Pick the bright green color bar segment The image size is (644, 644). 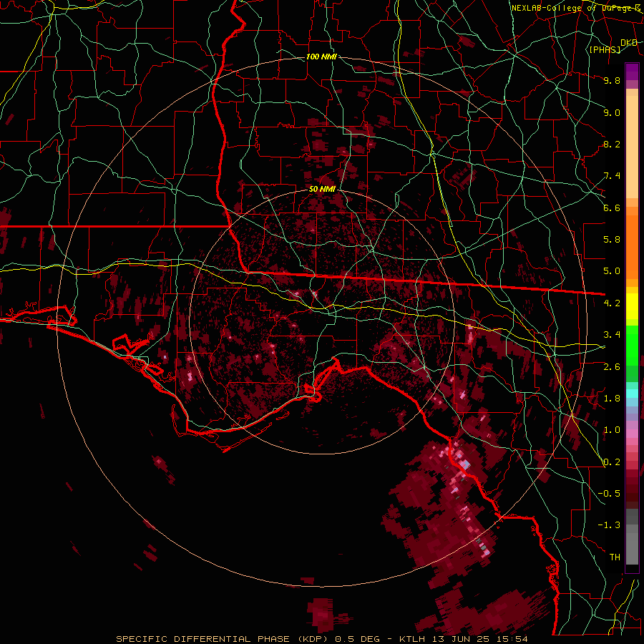tap(632, 345)
